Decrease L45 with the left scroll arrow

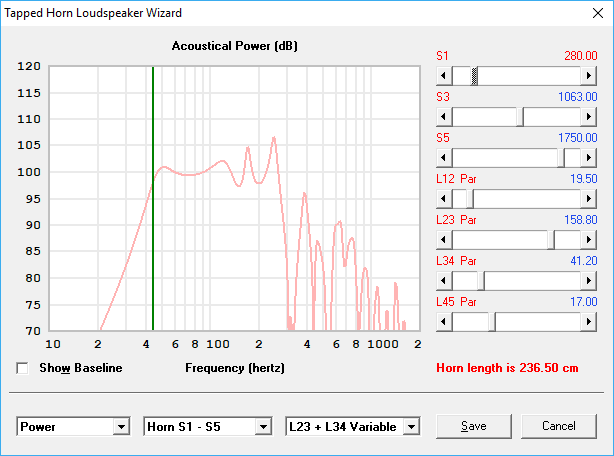(x=444, y=322)
